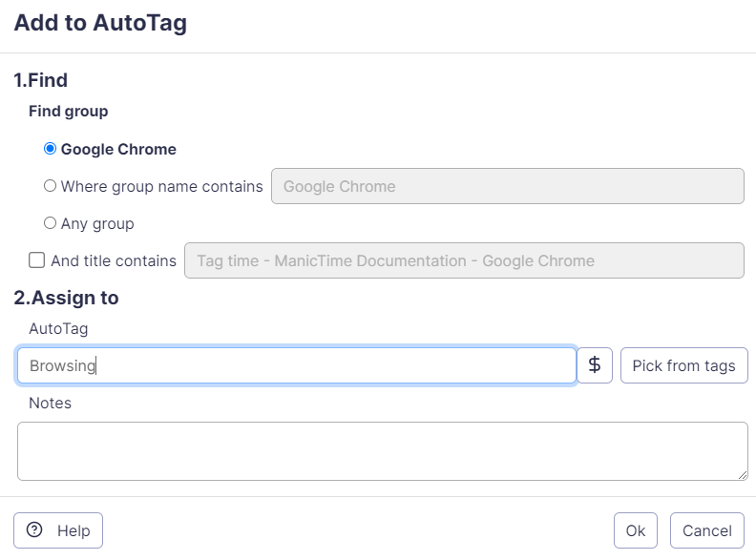Click the '1.Find' section heading
The width and height of the screenshot is (756, 560).
coord(40,80)
